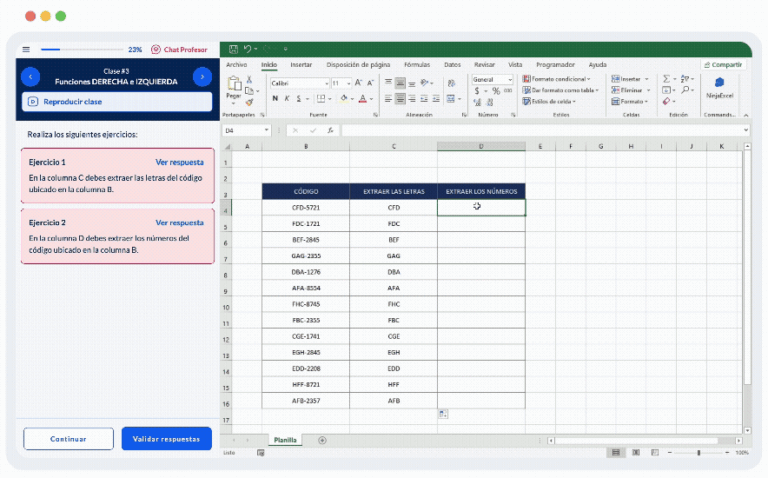This screenshot has height=478, width=768.
Task: Click the Copy icon in Portapapeles
Action: 249,91
